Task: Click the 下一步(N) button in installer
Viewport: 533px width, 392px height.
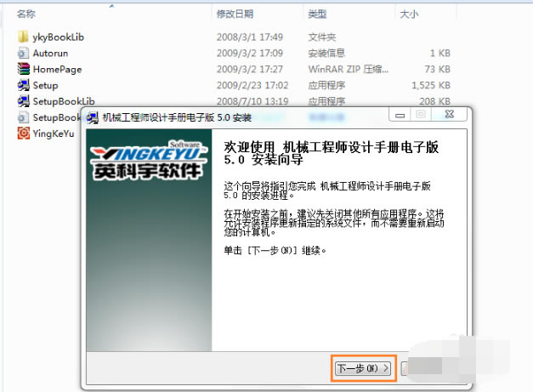Action: click(x=363, y=368)
